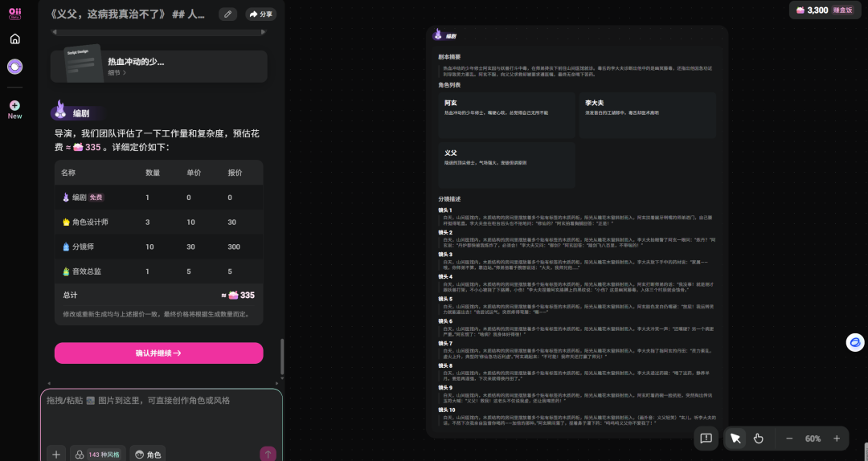Open the feedback message icon

coord(706,439)
